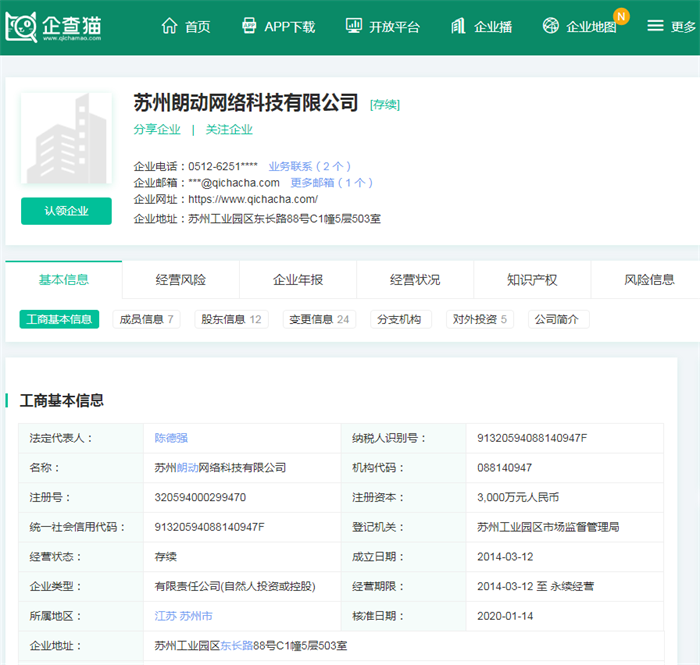Click the 江苏 苏州市 region link
The width and height of the screenshot is (700, 665).
click(183, 616)
